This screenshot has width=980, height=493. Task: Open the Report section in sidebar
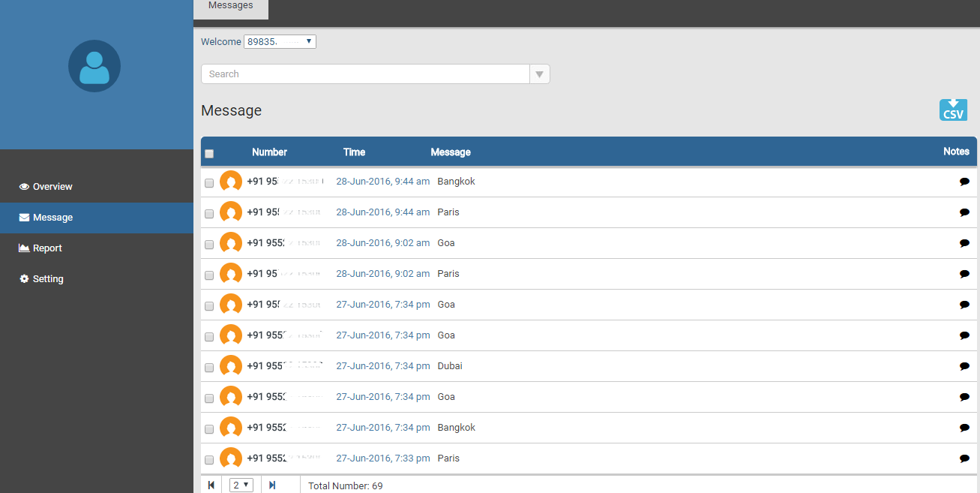coord(47,248)
